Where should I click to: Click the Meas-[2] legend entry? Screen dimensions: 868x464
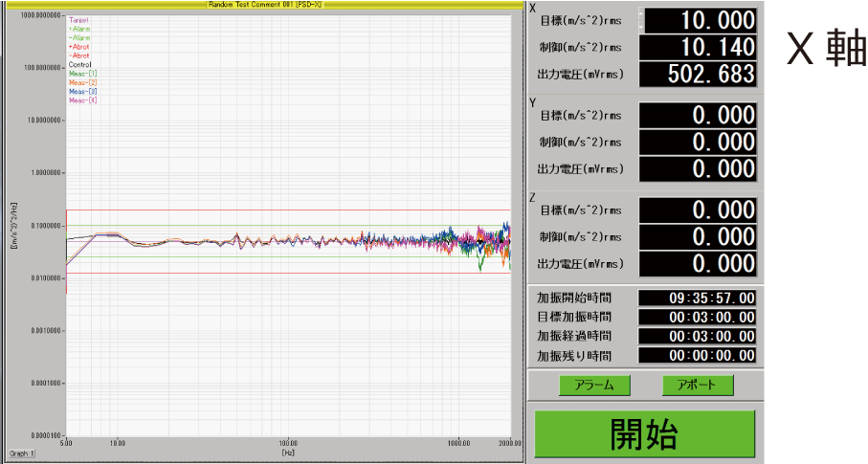(x=83, y=82)
